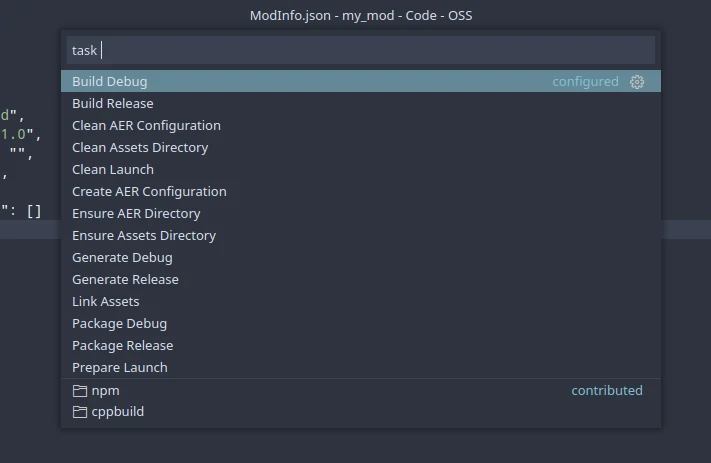
Task: Open the cppbuild folder icon entry
Action: (x=80, y=412)
